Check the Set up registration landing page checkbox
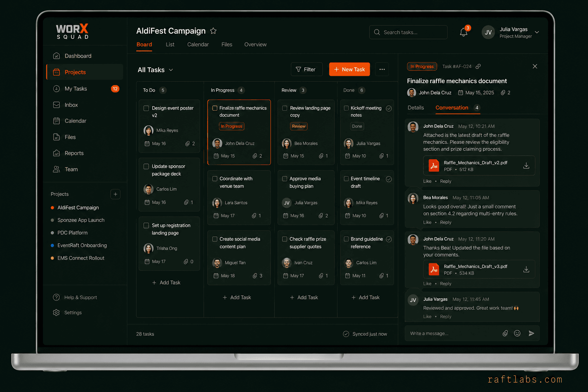This screenshot has width=588, height=392. pyautogui.click(x=146, y=225)
